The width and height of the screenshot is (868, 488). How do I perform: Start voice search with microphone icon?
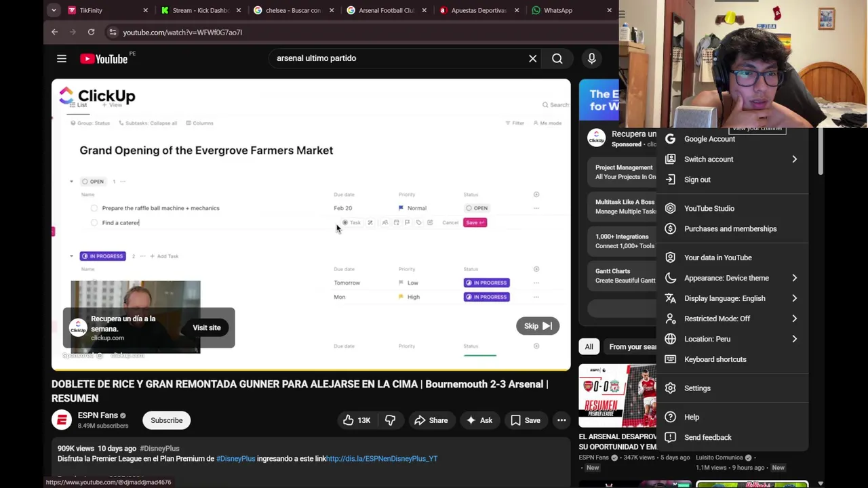[591, 58]
